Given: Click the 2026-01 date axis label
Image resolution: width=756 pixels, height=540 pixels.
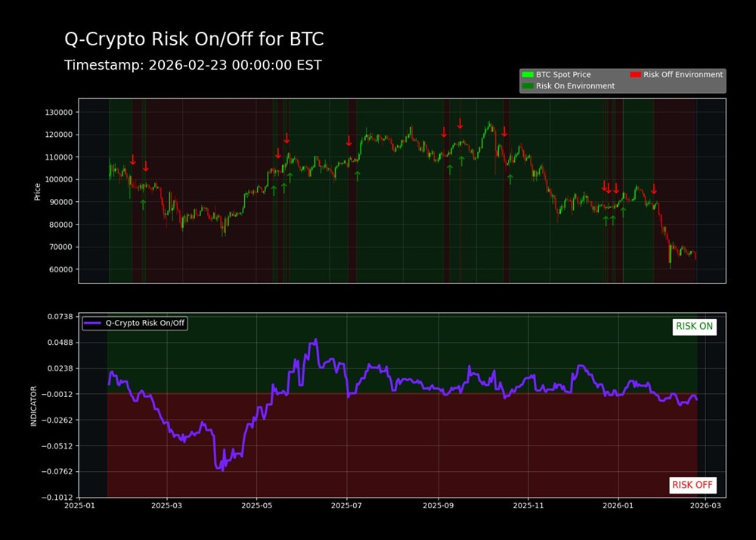Looking at the screenshot, I should click(618, 506).
